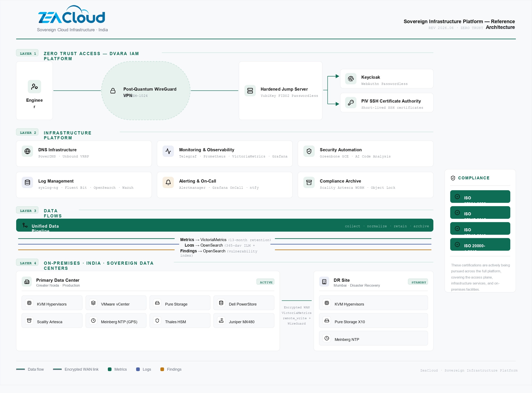532x393 pixels.
Task: Click the Metrics green legend swatch
Action: [x=110, y=369]
